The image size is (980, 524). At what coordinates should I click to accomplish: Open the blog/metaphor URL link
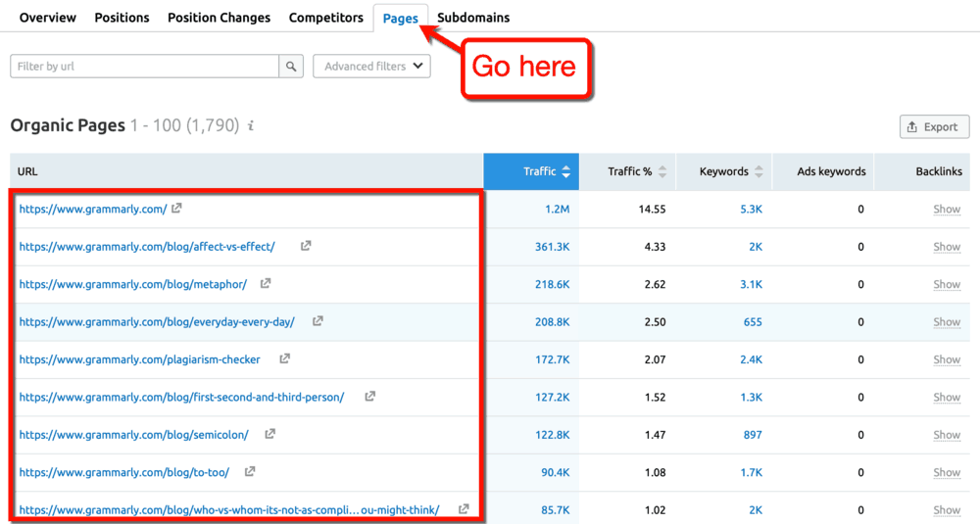[133, 284]
